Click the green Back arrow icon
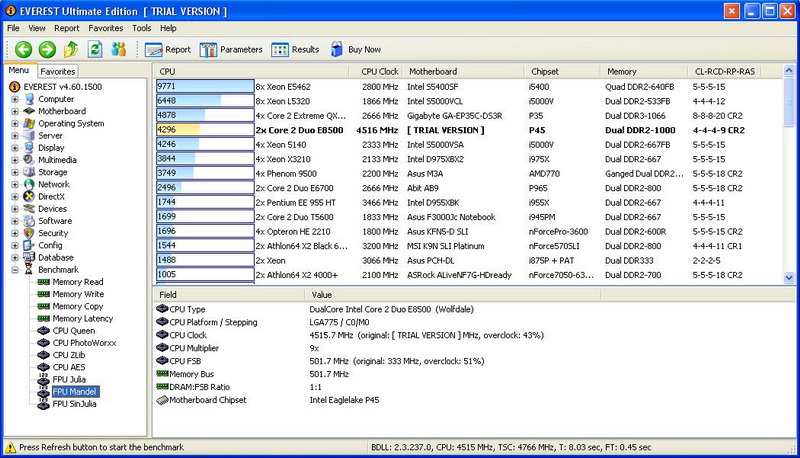 tap(22, 49)
